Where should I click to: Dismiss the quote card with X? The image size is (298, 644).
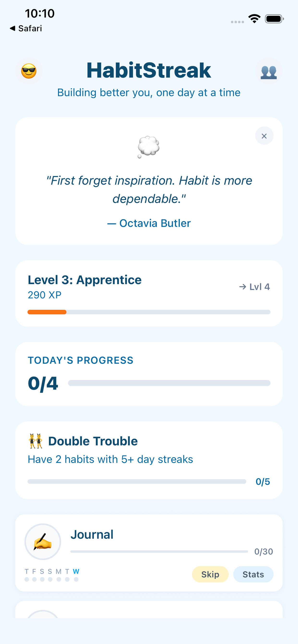264,136
